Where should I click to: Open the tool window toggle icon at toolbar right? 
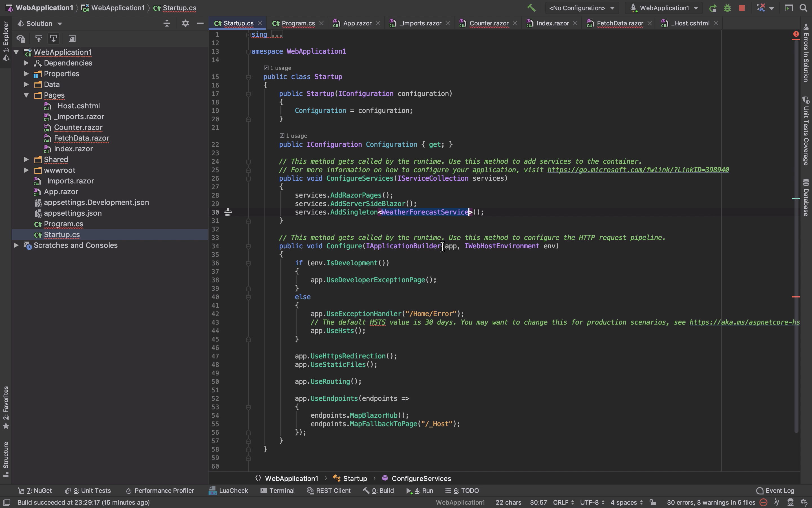789,8
